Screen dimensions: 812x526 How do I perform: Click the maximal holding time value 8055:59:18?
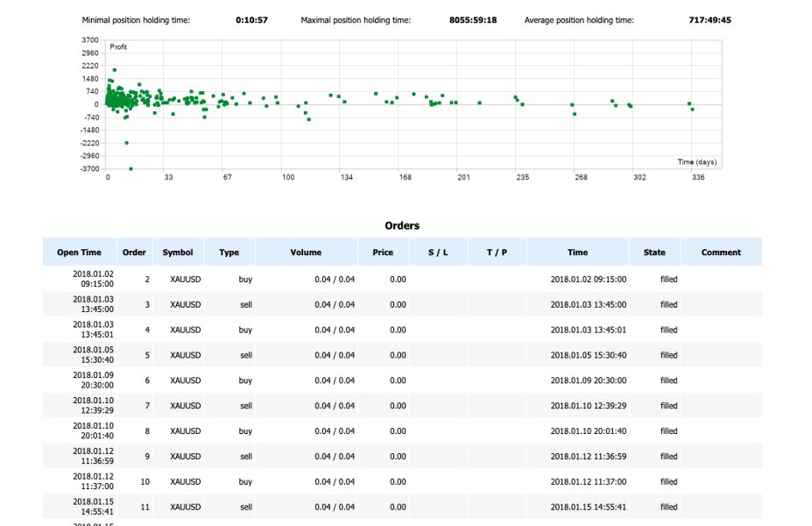473,19
